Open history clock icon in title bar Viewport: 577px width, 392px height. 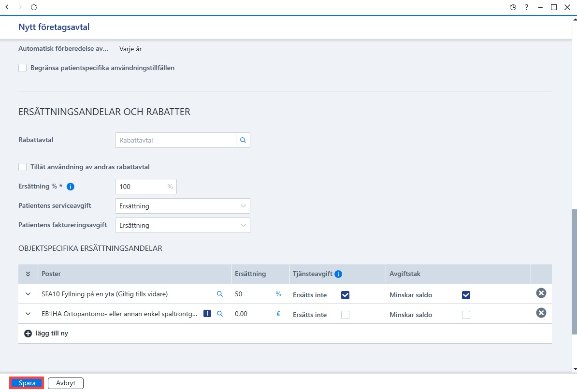(x=513, y=7)
